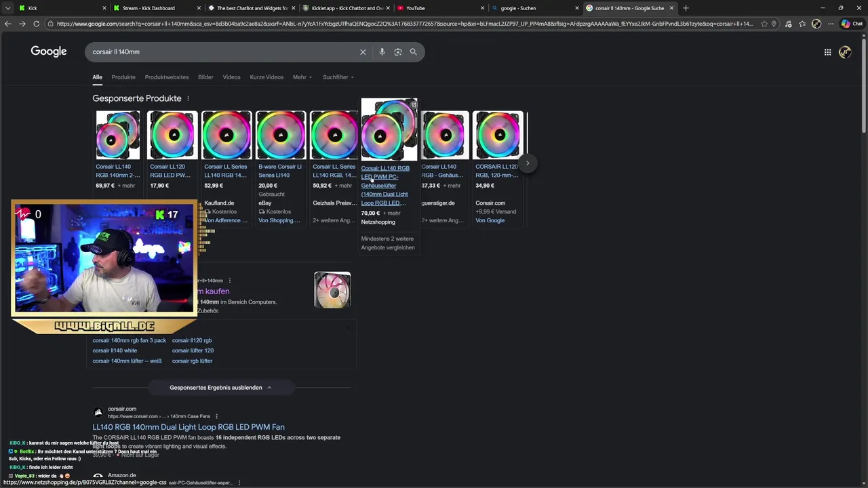This screenshot has width=868, height=488.
Task: Open the Google apps grid
Action: (x=827, y=52)
